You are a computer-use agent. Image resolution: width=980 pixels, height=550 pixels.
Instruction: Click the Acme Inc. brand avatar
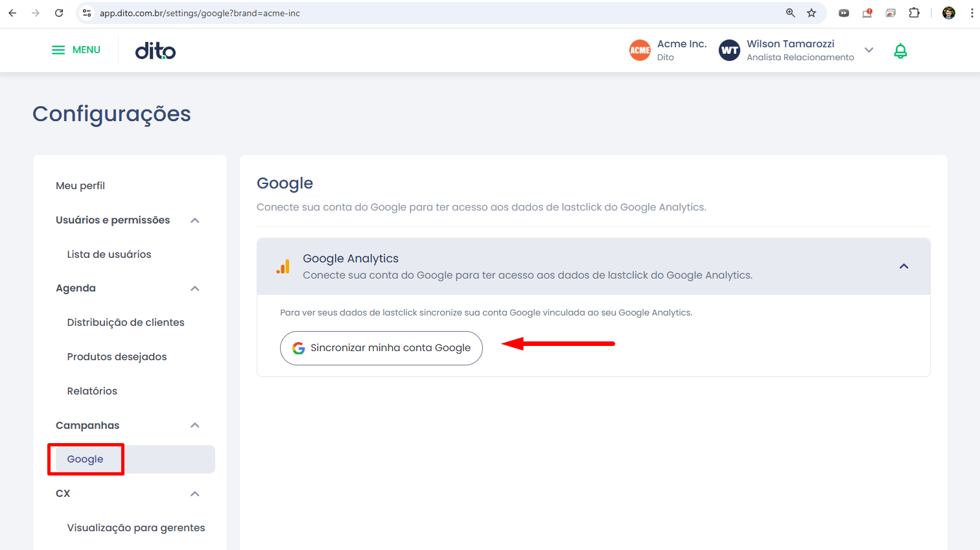[640, 51]
